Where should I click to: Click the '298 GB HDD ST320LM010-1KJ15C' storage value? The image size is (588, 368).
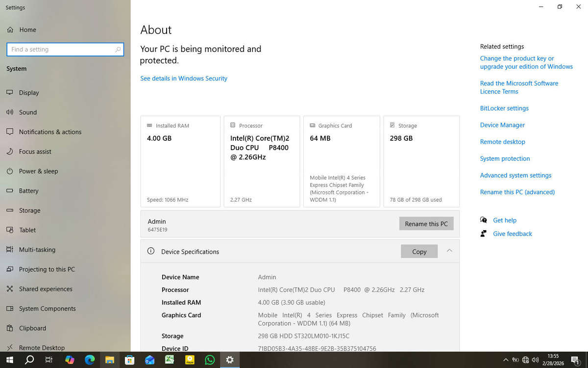pos(303,336)
